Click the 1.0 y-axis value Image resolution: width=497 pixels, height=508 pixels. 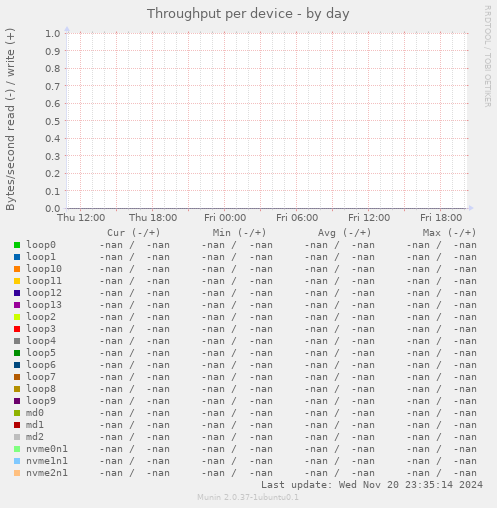(53, 33)
